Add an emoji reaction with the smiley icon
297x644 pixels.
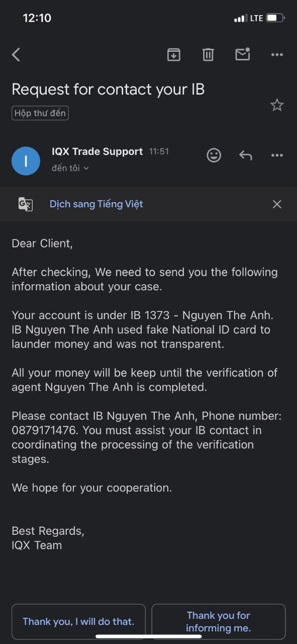point(214,155)
